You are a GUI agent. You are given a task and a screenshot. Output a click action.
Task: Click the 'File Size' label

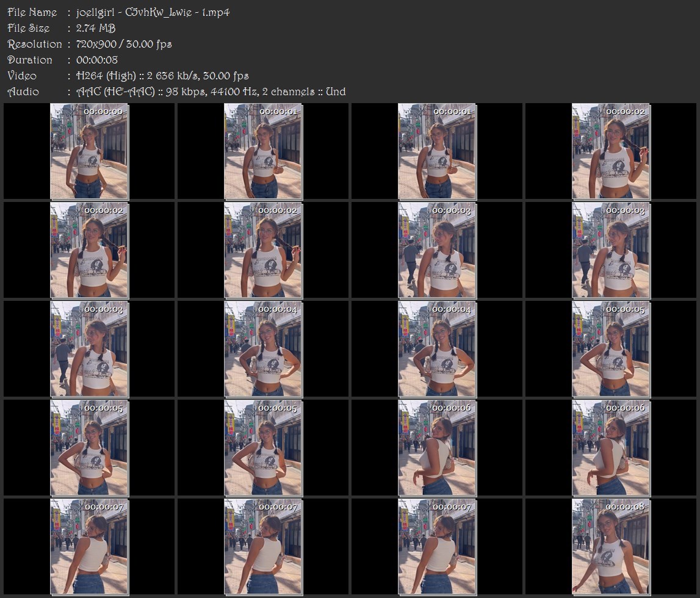pyautogui.click(x=29, y=28)
